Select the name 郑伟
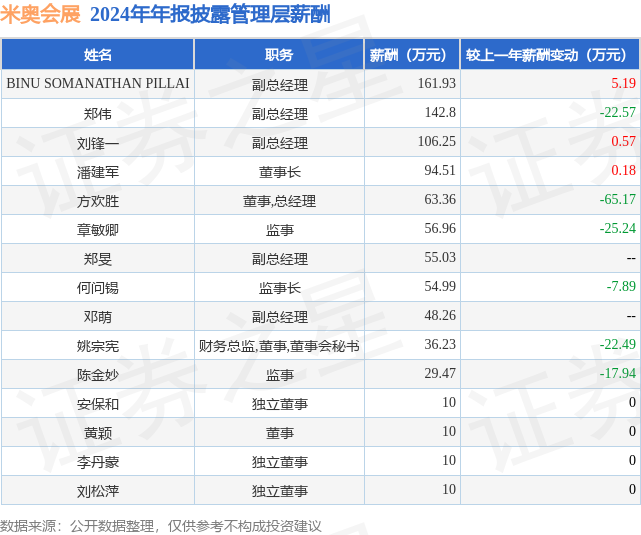Viewport: 641px width, 535px height. click(97, 114)
